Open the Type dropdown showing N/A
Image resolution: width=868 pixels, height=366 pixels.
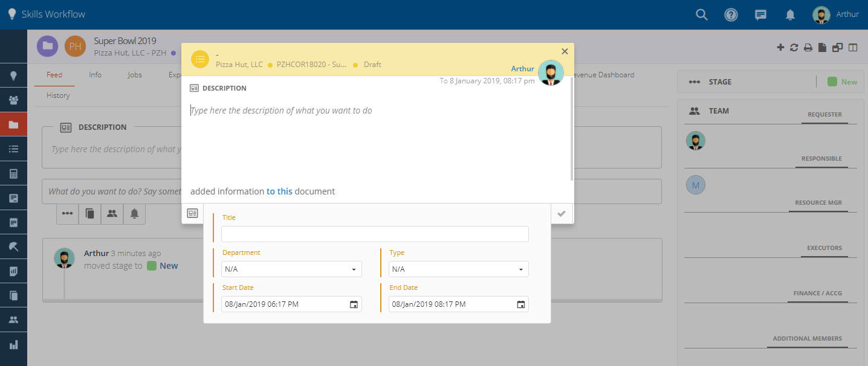458,269
